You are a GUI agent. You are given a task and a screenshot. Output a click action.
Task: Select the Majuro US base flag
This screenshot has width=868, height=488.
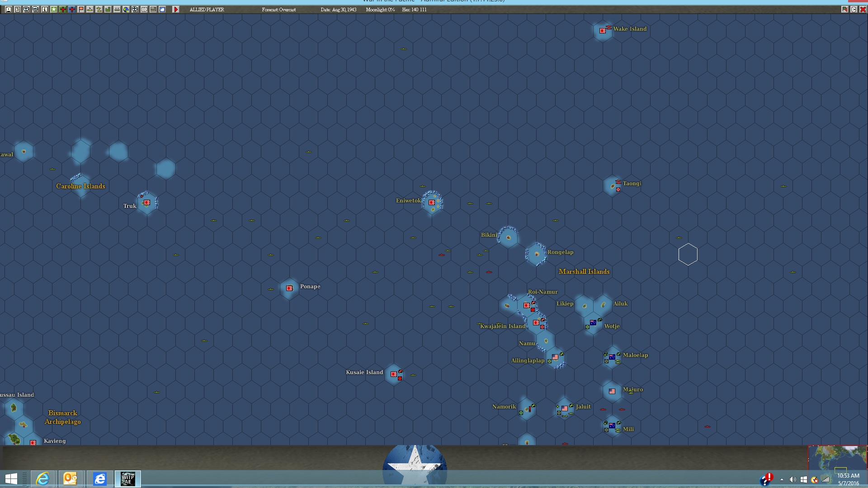point(612,391)
